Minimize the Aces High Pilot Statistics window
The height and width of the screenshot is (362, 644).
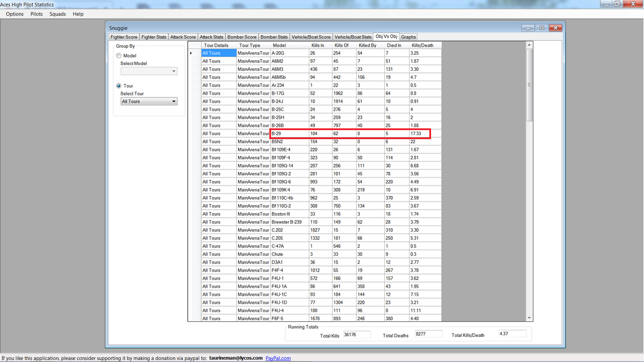click(x=605, y=4)
